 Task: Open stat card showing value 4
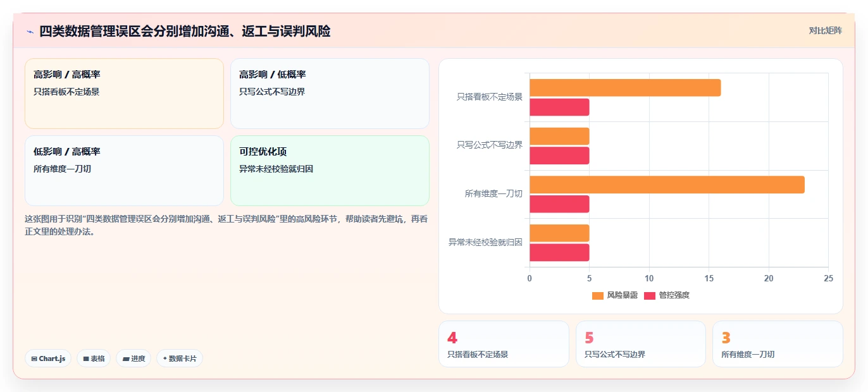(x=504, y=344)
